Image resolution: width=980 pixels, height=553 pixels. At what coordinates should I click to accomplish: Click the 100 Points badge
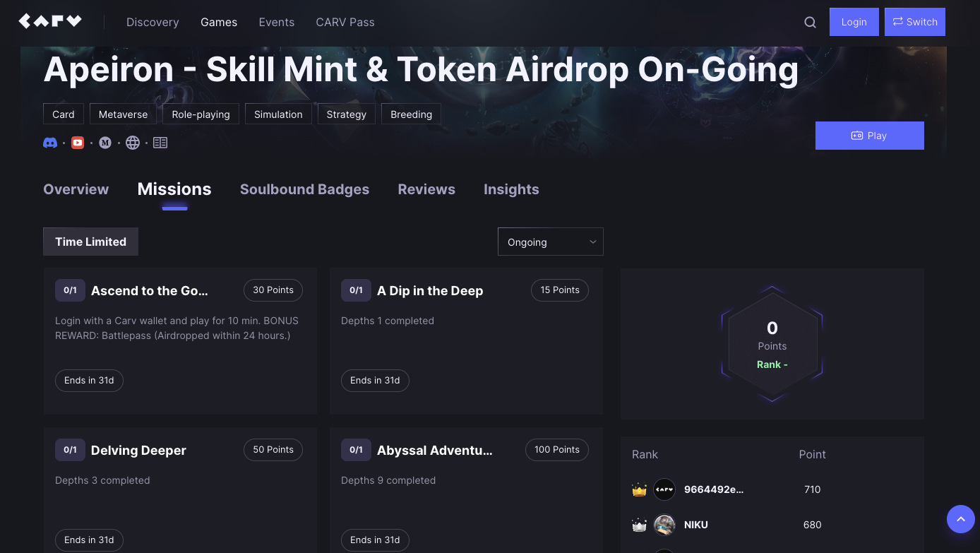point(557,450)
